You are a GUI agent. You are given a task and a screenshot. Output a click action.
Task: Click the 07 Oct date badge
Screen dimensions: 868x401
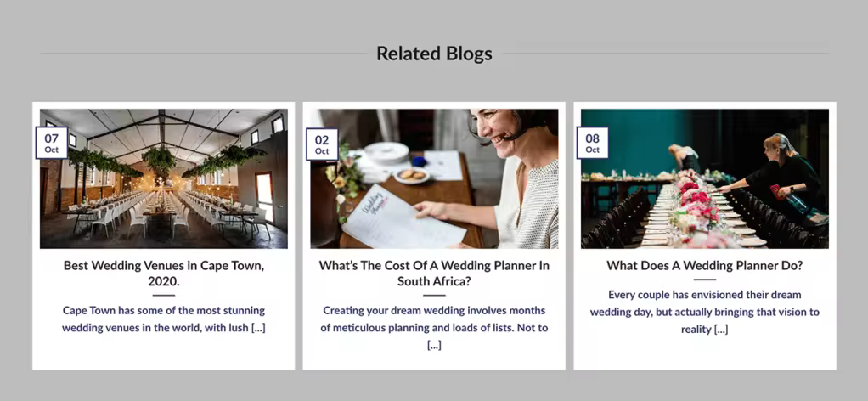52,143
